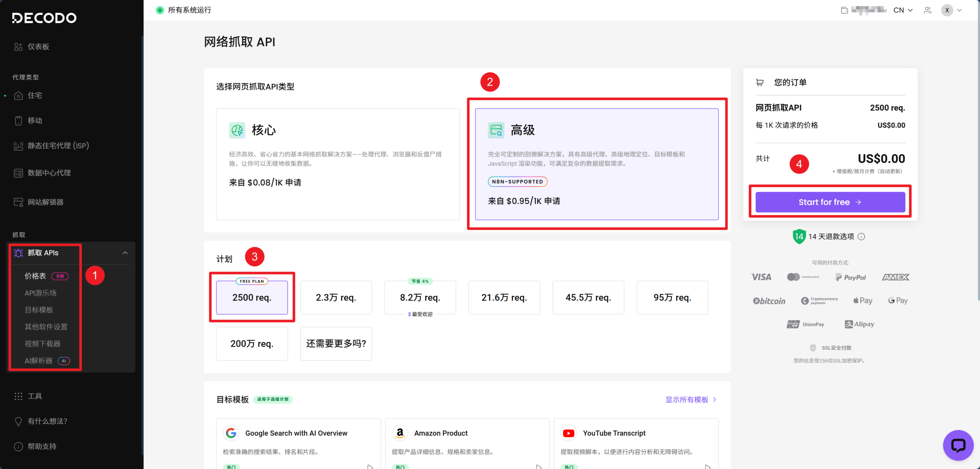This screenshot has height=469, width=980.
Task: Click the wallet balance icon in header
Action: tap(844, 10)
